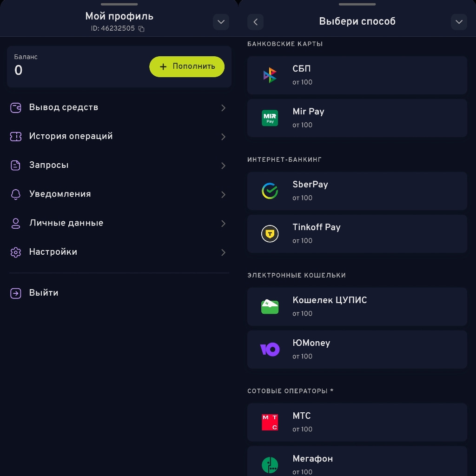Viewport: 476px width, 476px height.
Task: Open the Настройки menu item
Action: click(53, 252)
